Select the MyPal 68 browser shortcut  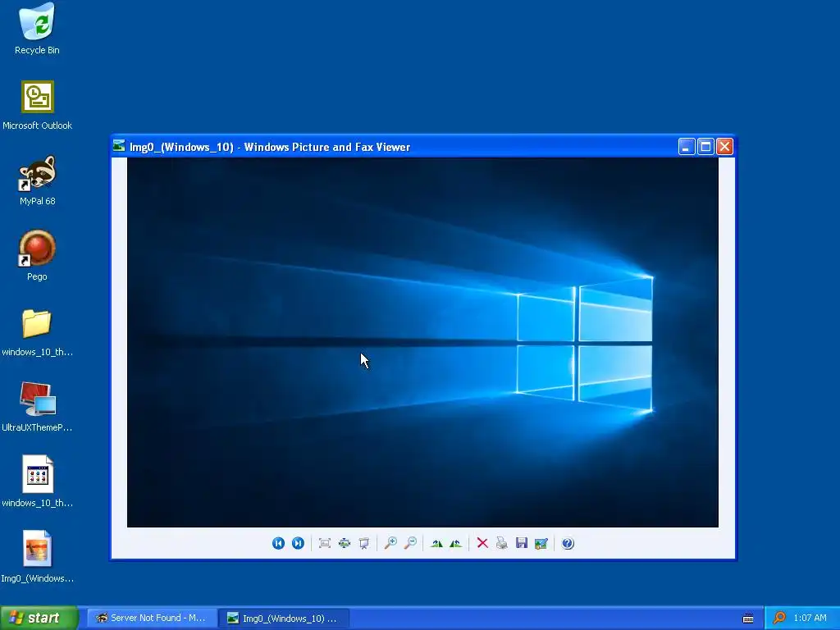pyautogui.click(x=37, y=180)
